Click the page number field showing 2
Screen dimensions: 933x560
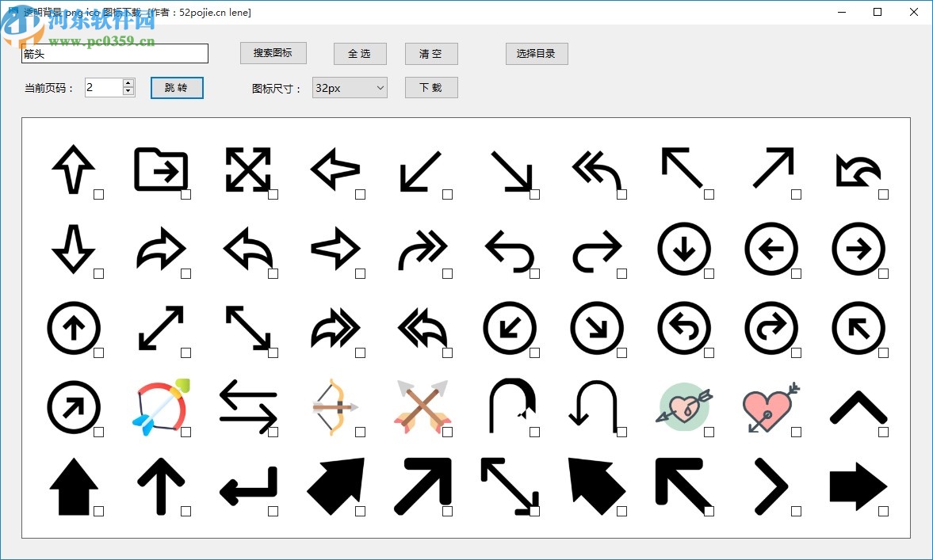[x=104, y=87]
